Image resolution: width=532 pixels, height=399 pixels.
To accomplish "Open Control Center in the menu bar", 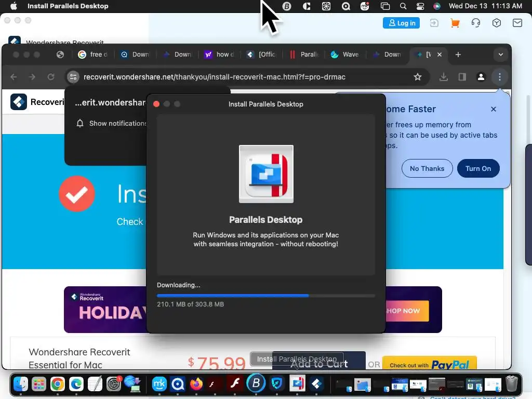I will click(420, 6).
